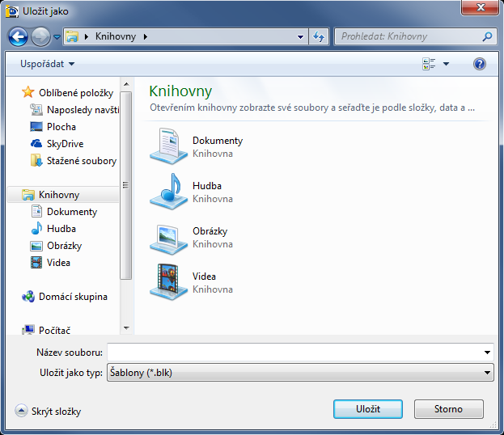Open view options dropdown arrow
The height and width of the screenshot is (435, 504).
click(446, 64)
